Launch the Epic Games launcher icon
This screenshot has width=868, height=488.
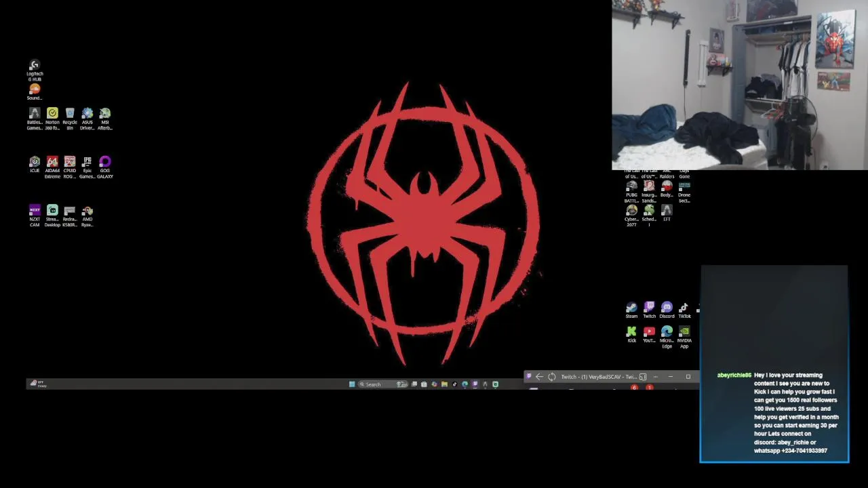point(87,167)
